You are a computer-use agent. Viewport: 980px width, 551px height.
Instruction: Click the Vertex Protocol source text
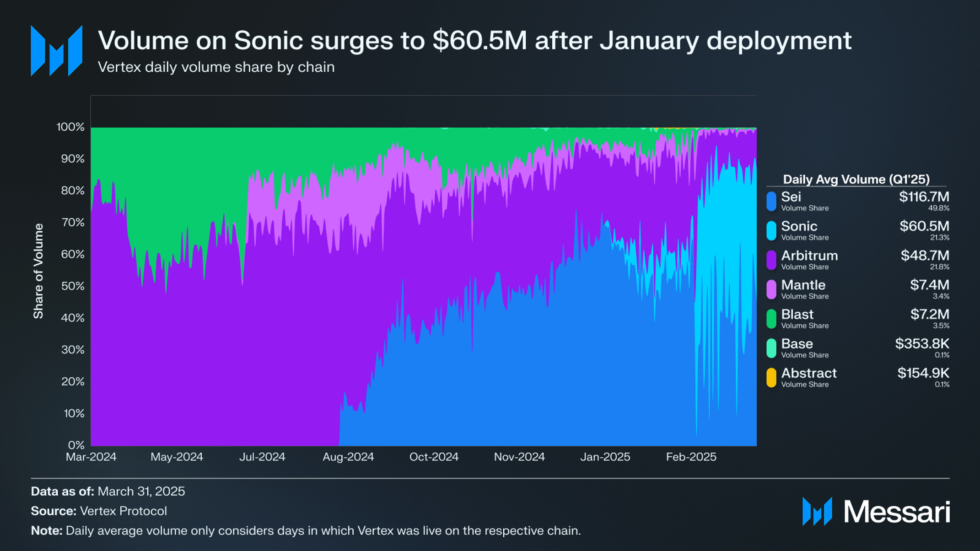pos(124,511)
